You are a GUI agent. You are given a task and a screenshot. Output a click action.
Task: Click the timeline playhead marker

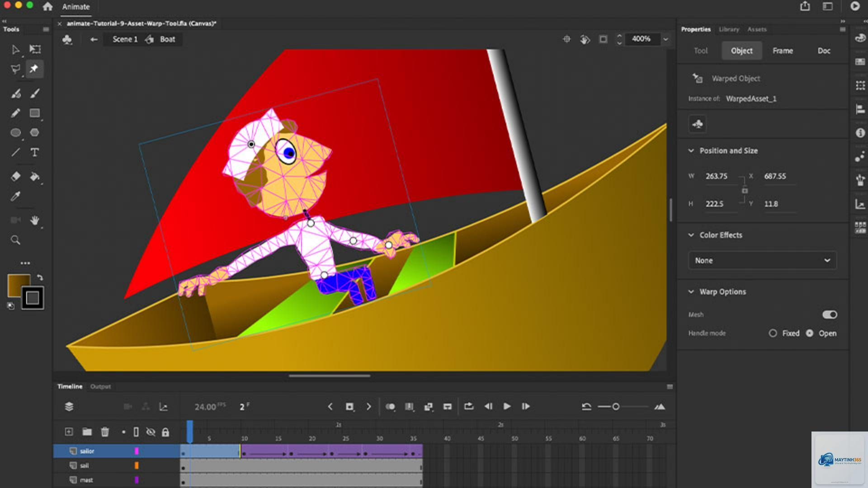(190, 431)
